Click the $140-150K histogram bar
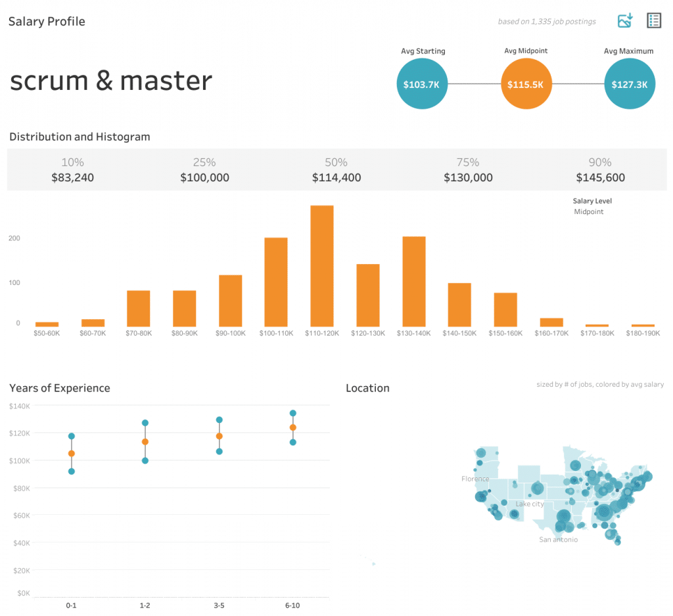 (x=459, y=305)
